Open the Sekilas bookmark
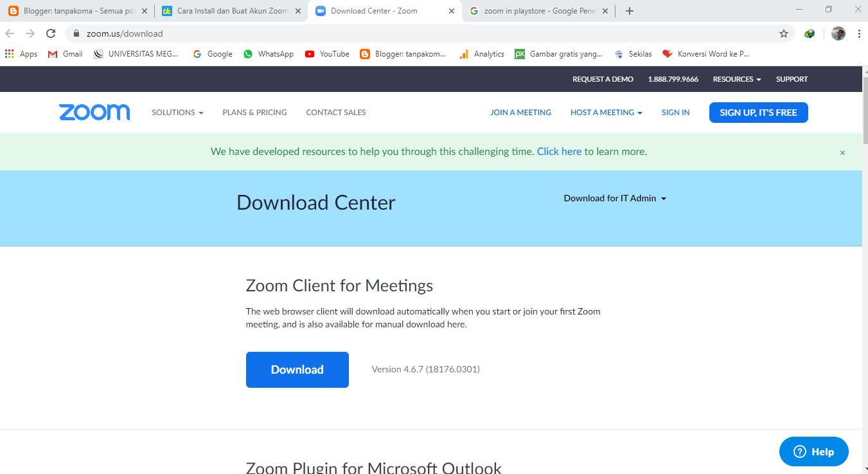The height and width of the screenshot is (474, 868). tap(633, 54)
